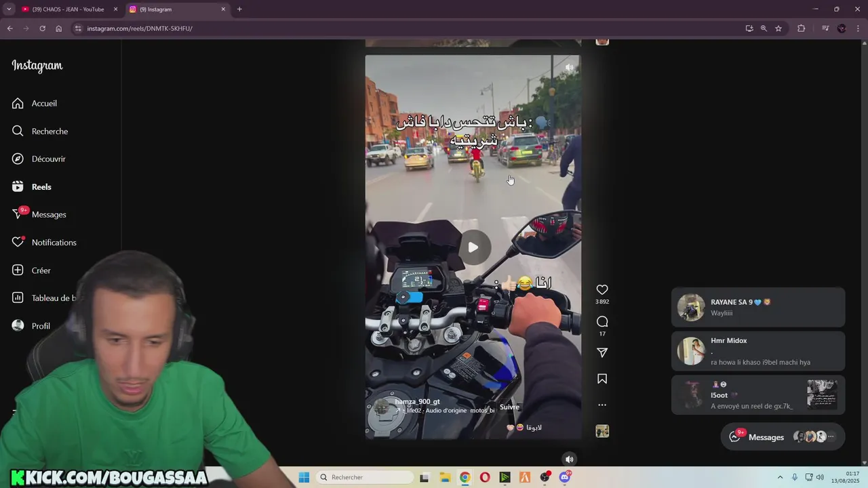Open Opera from the taskbar
This screenshot has width=868, height=488.
coord(485,477)
